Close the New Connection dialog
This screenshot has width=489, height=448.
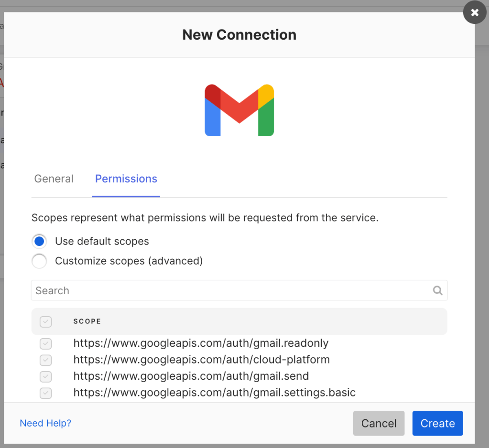pos(474,12)
